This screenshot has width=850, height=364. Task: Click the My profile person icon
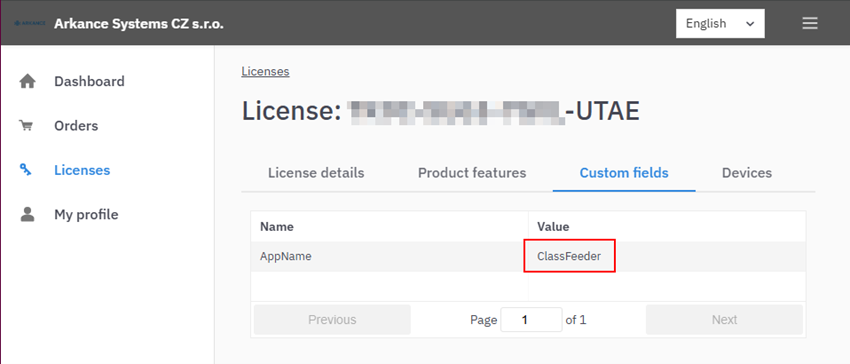tap(27, 215)
